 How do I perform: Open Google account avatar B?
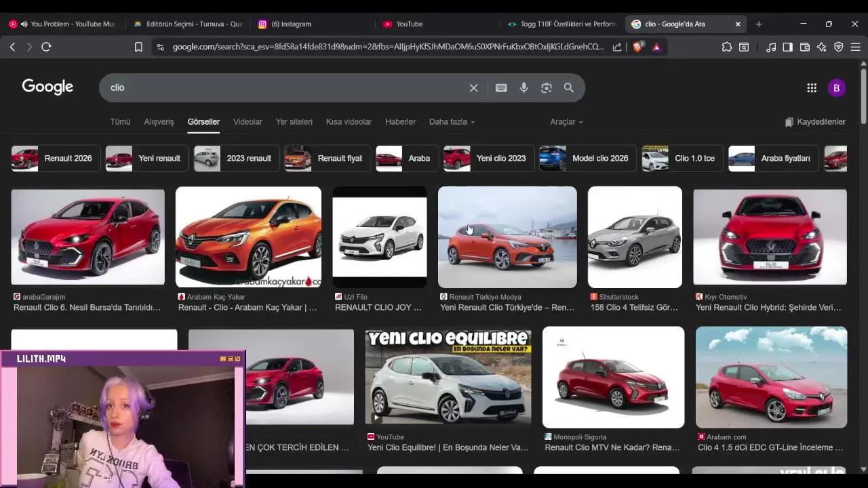[836, 87]
